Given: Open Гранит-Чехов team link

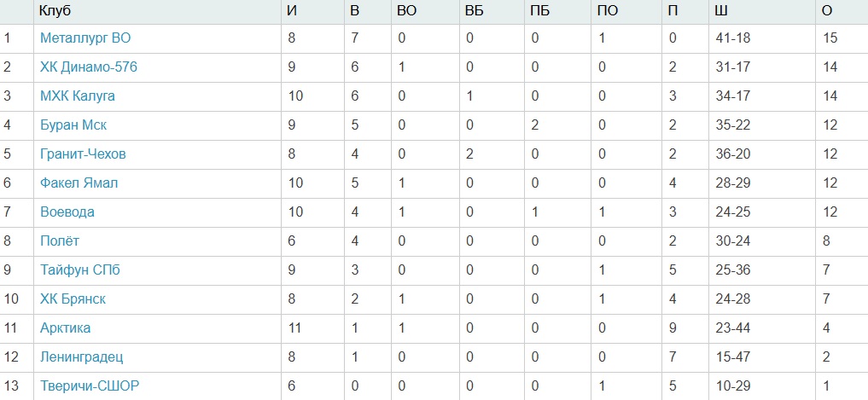Looking at the screenshot, I should point(83,154).
